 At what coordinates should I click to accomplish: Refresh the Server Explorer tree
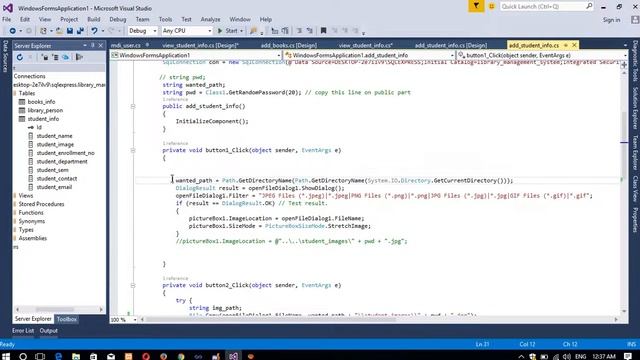point(20,57)
